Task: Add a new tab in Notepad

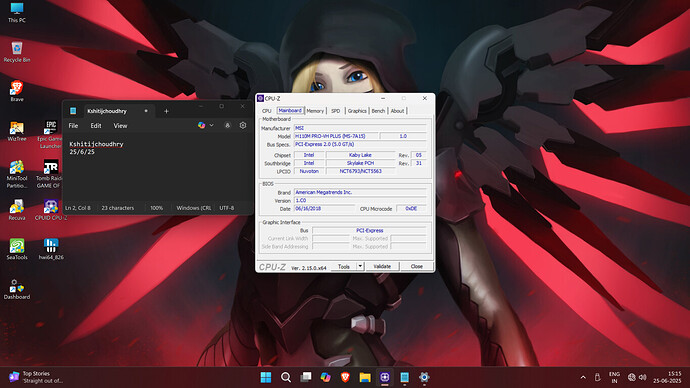Action: pos(166,111)
